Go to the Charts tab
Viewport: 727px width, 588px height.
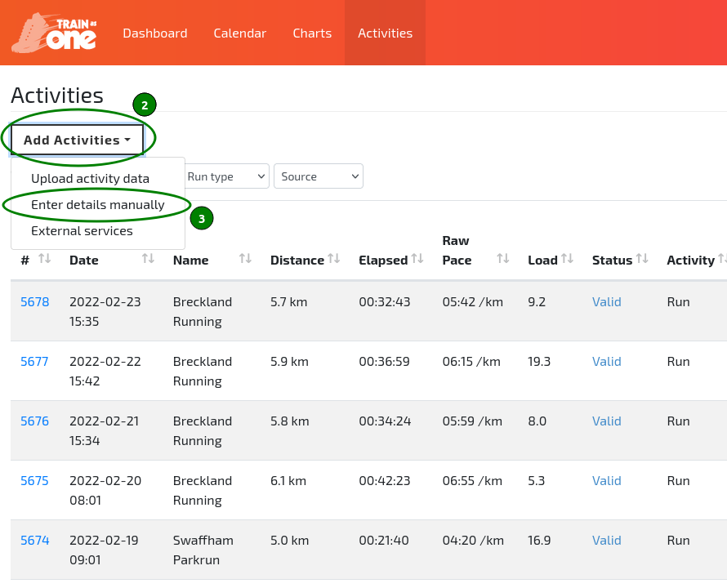click(x=312, y=33)
